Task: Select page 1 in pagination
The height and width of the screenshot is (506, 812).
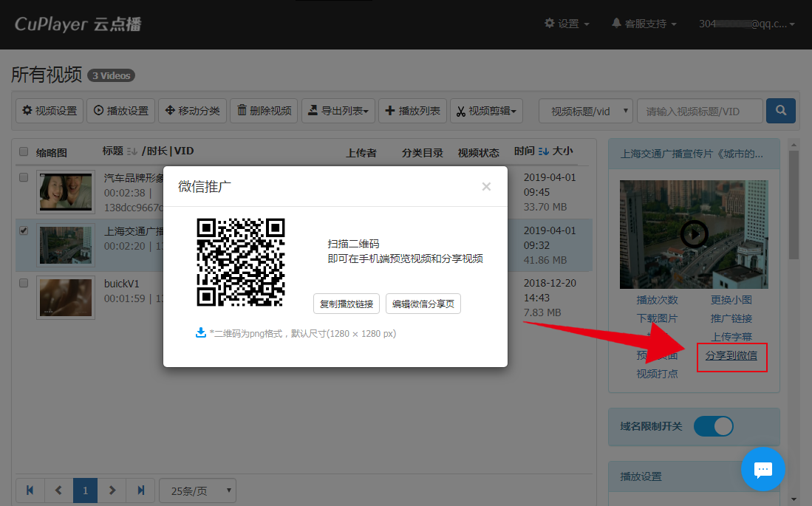Action: 86,490
